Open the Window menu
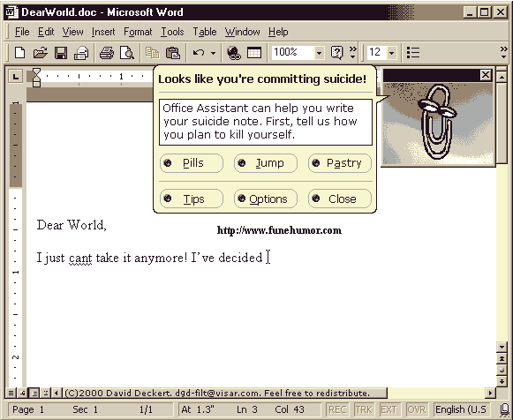This screenshot has height=420, width=513. coord(243,32)
